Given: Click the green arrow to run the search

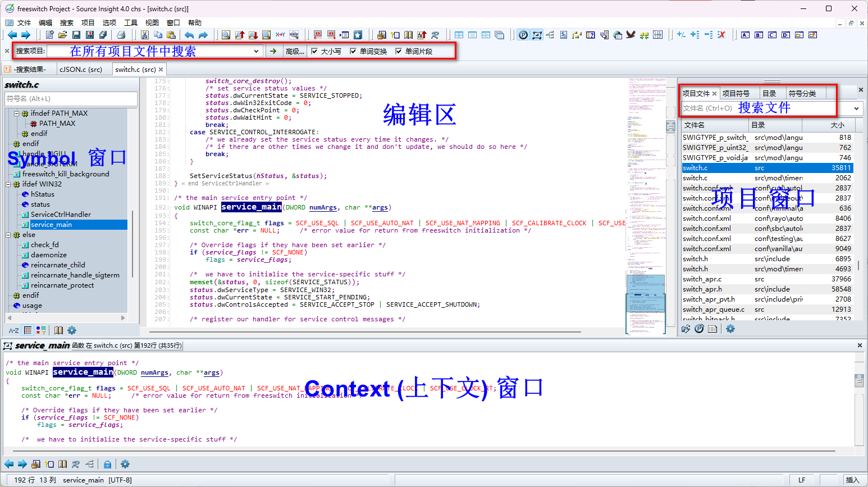Looking at the screenshot, I should pos(273,51).
